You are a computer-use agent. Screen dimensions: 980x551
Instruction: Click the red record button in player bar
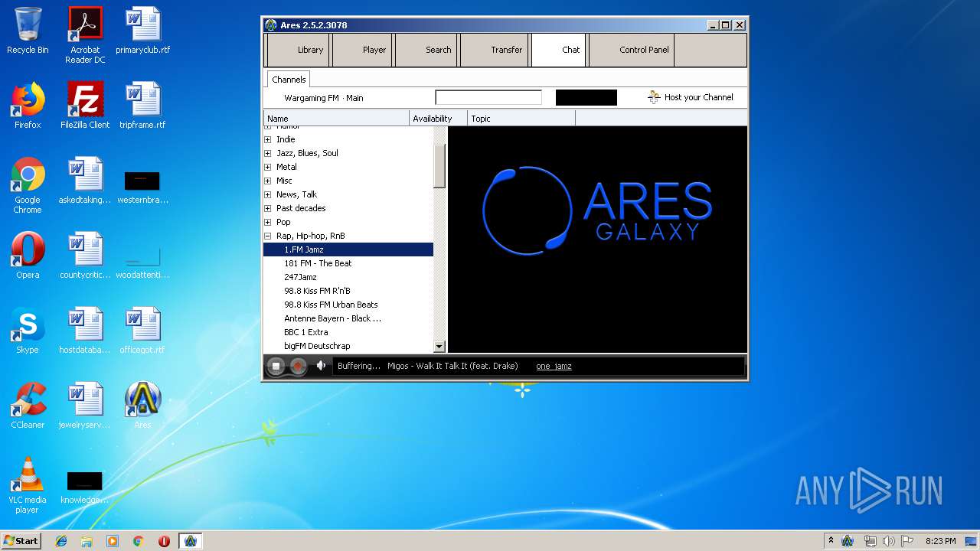299,367
